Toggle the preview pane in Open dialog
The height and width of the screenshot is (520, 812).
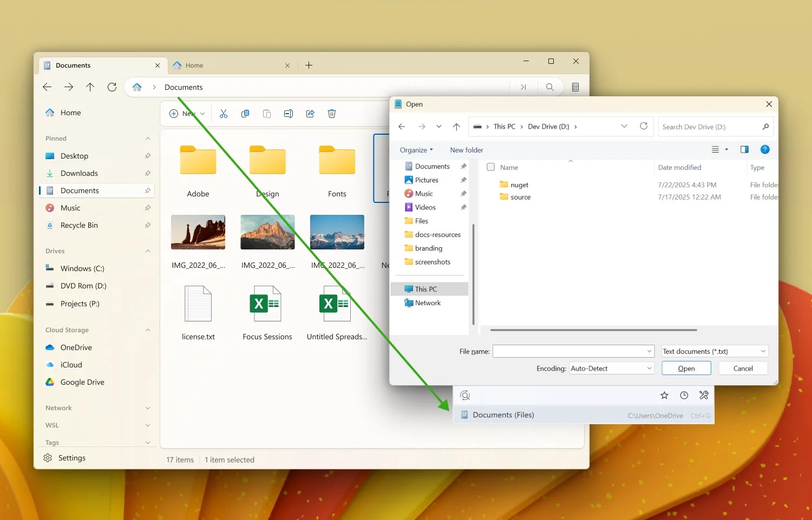tap(744, 150)
